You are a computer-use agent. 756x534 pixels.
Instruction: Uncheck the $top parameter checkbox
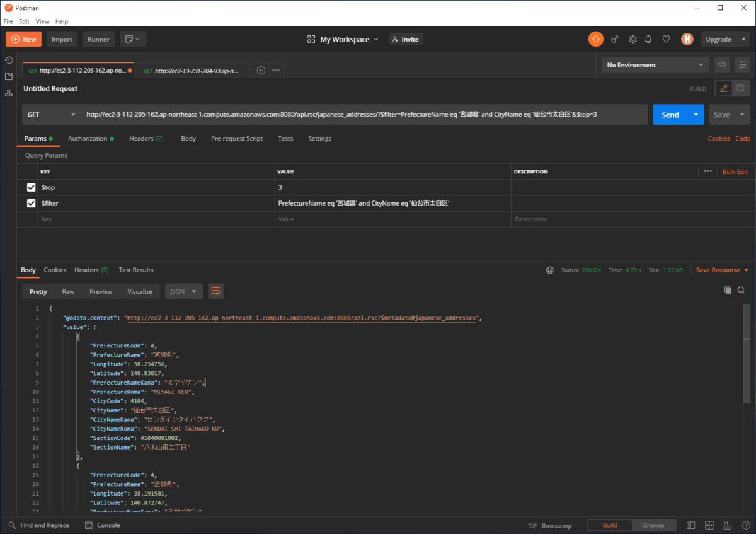(31, 187)
